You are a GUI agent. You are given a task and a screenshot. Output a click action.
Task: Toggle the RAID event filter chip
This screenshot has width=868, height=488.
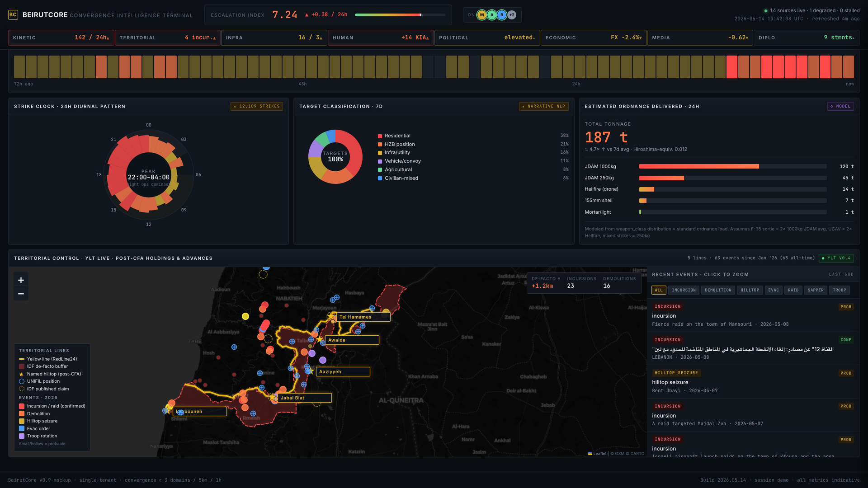point(793,290)
